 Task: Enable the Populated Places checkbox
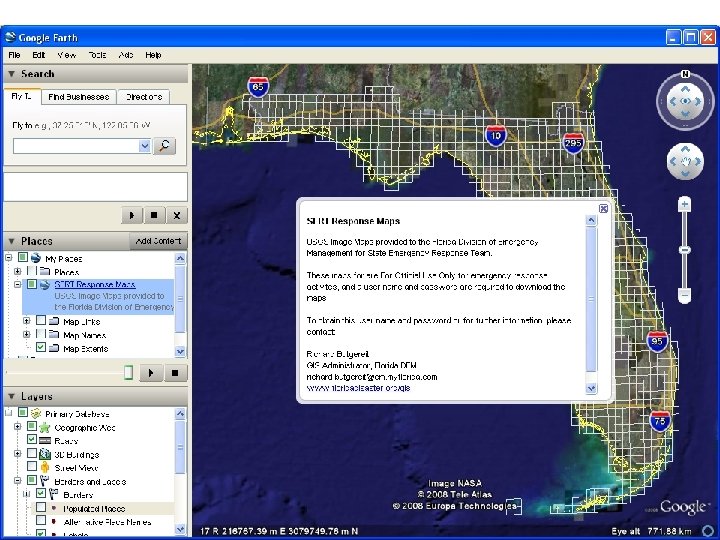pyautogui.click(x=41, y=507)
